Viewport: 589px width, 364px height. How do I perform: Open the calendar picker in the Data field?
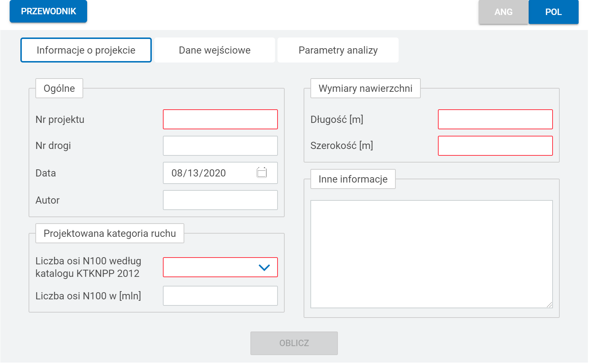[261, 173]
